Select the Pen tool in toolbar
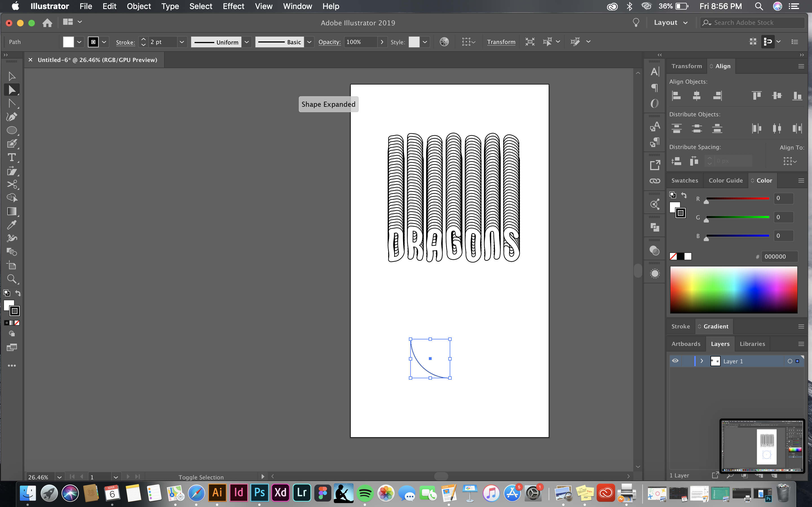812x507 pixels. [11, 117]
